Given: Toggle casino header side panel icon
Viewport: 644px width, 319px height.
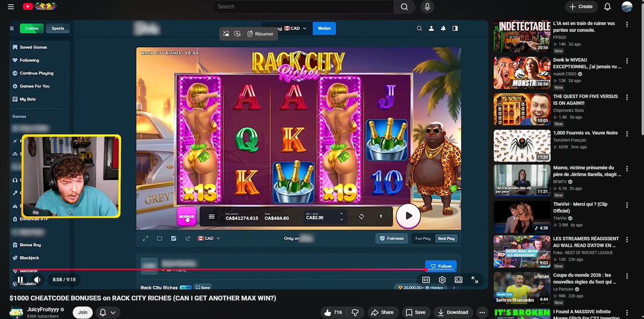Looking at the screenshot, I should (455, 28).
